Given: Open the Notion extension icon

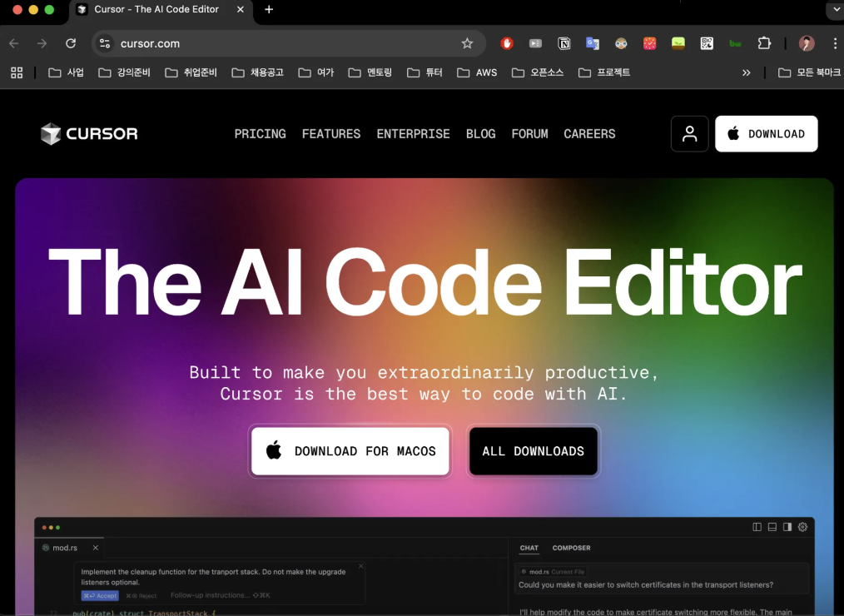Looking at the screenshot, I should [564, 43].
